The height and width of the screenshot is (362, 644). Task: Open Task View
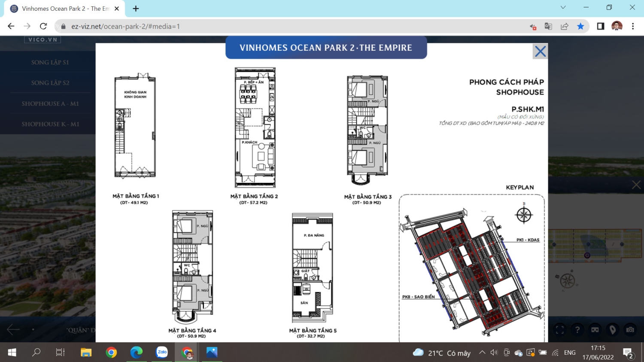60,353
